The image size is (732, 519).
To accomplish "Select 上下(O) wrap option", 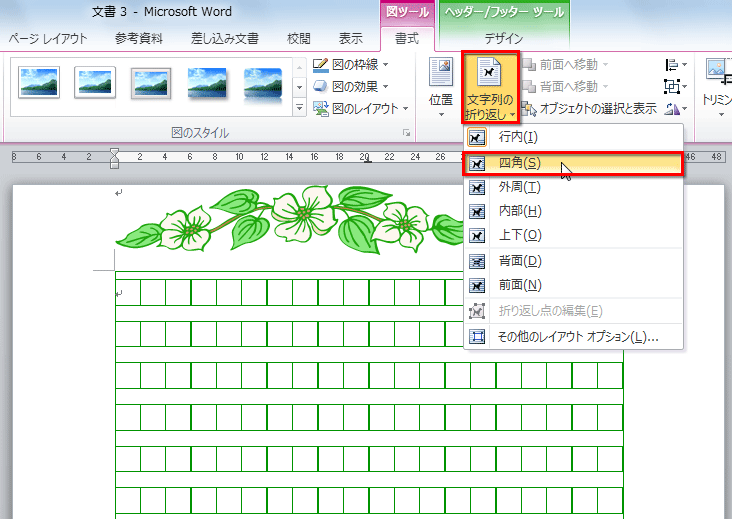I will 573,235.
